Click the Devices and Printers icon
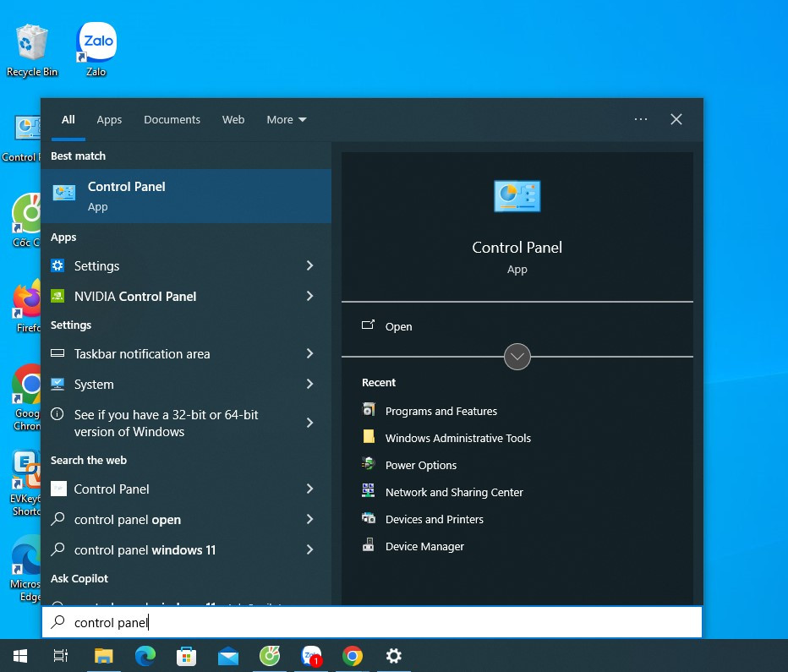 [x=369, y=518]
